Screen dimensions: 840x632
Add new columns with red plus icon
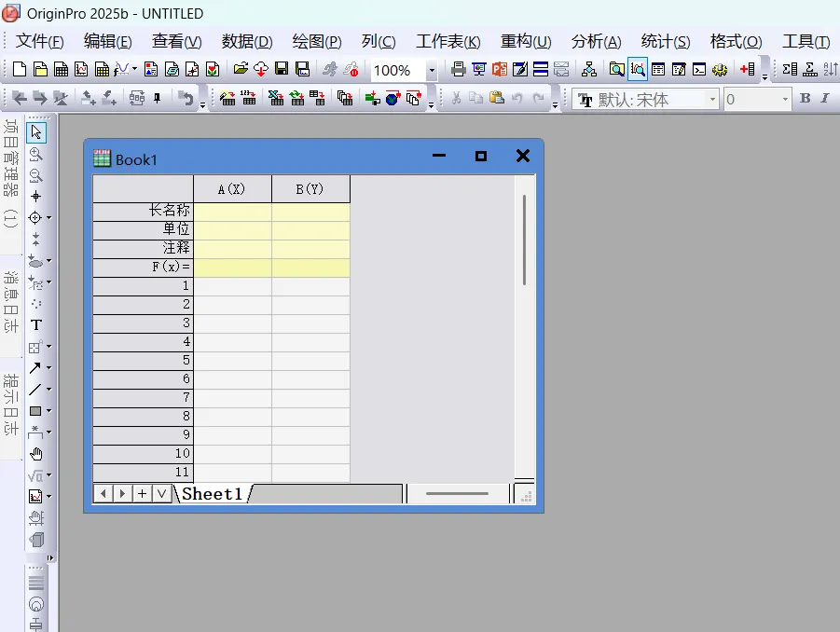(x=748, y=69)
